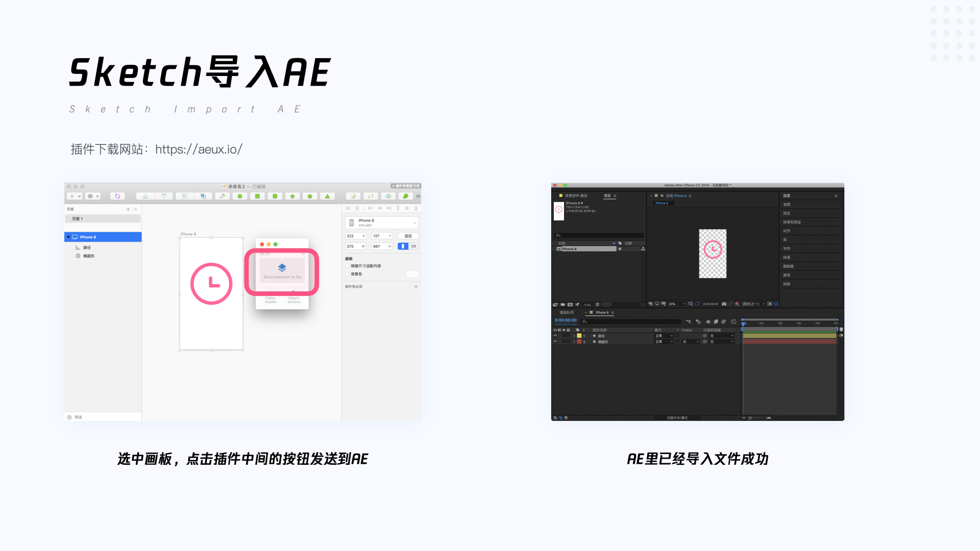Click the red label swatch of layer 2
Screen dimensions: 980x551
pos(579,342)
